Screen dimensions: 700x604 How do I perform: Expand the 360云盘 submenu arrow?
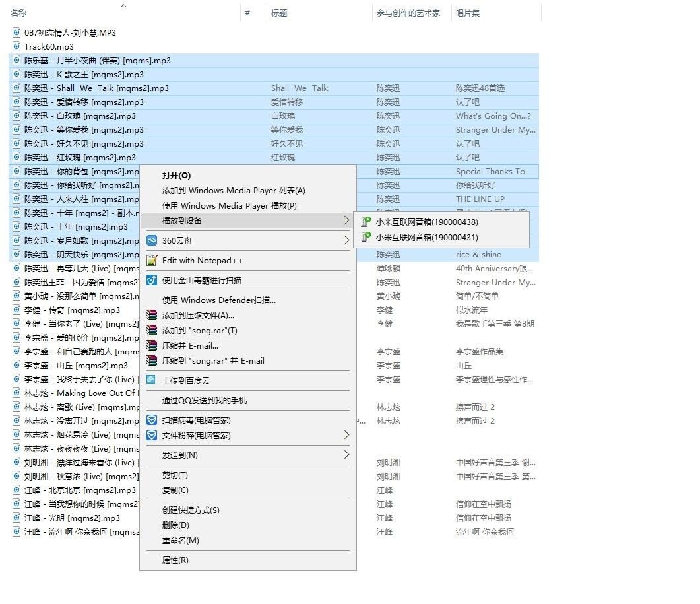coord(346,240)
